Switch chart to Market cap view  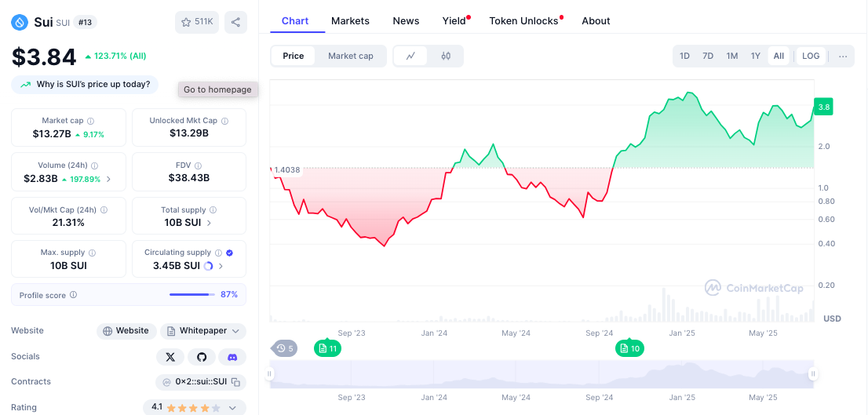(x=350, y=56)
